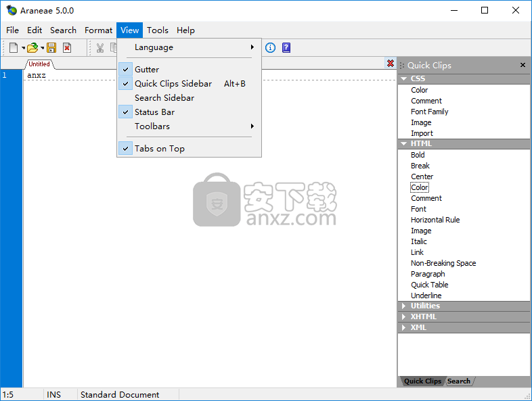Toggle the Gutter option

[x=189, y=69]
